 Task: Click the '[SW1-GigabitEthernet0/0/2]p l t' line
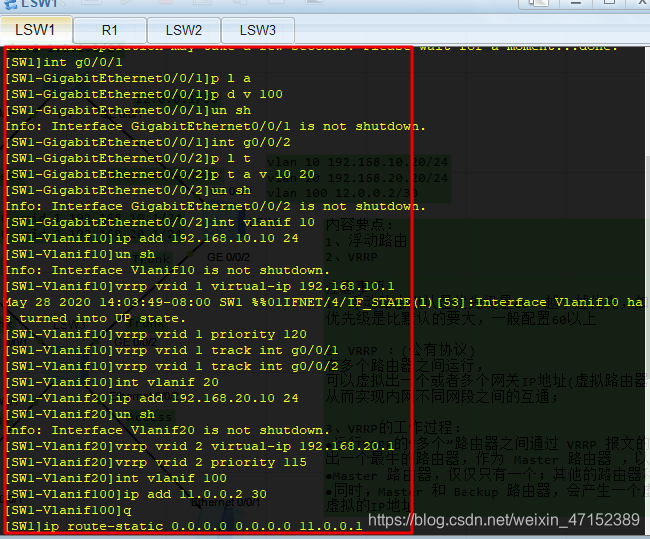pyautogui.click(x=128, y=158)
